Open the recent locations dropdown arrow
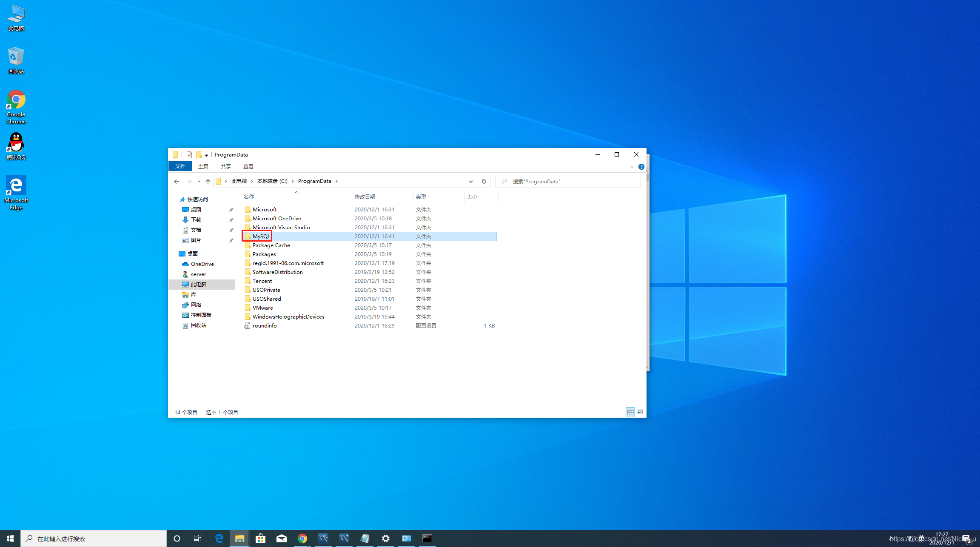 point(199,181)
